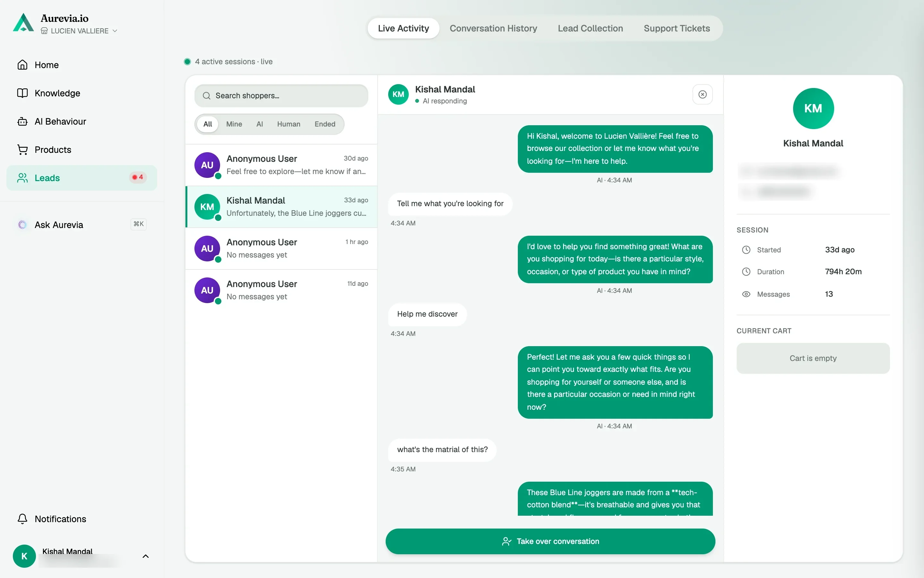Click the Notifications bell icon

point(22,519)
